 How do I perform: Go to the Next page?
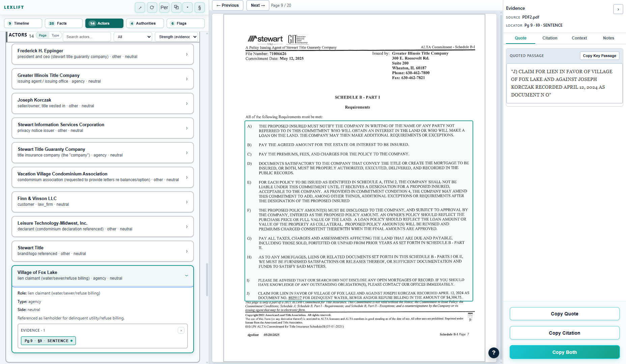[x=258, y=5]
